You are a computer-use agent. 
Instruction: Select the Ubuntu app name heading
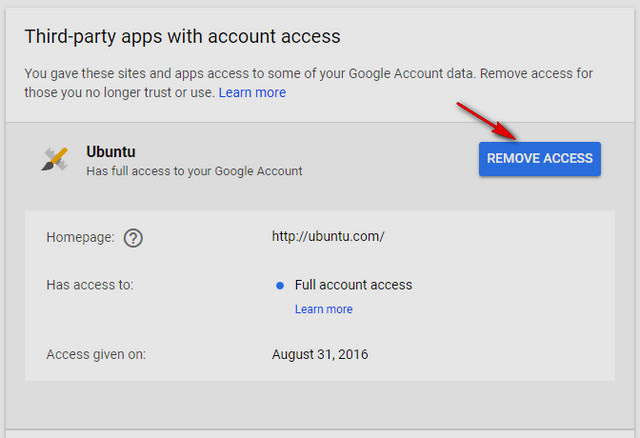[x=111, y=152]
